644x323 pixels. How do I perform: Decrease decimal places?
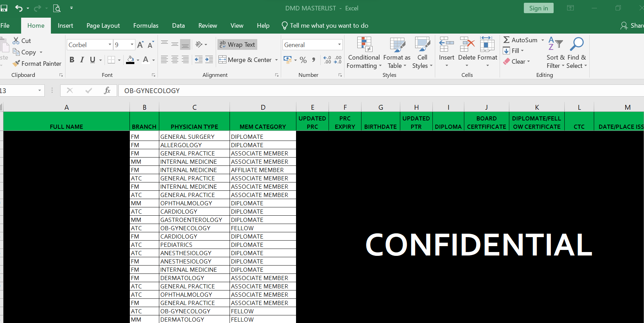338,60
